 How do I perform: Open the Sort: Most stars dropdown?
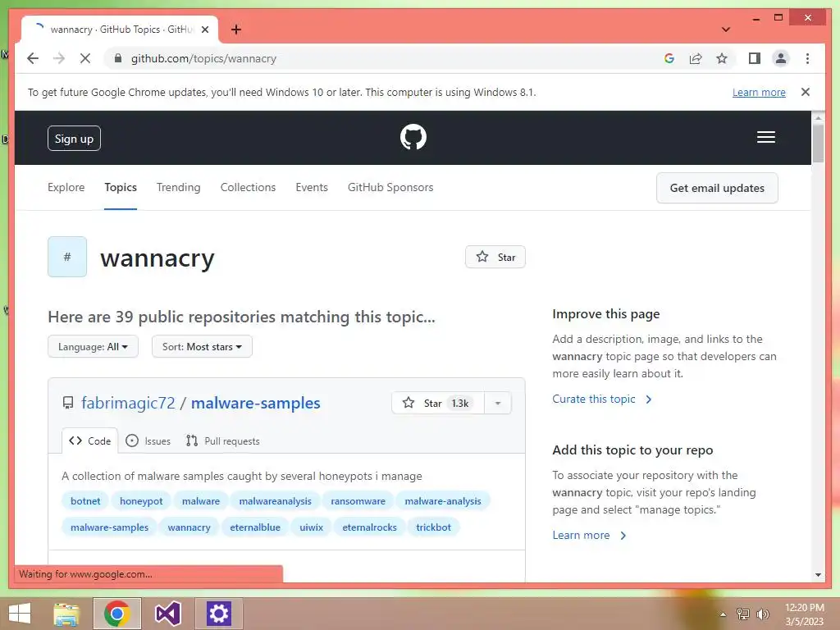(x=202, y=347)
